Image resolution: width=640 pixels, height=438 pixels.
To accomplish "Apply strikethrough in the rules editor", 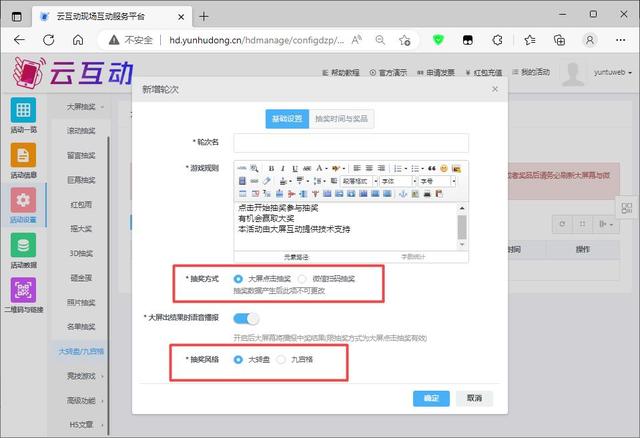I will tap(307, 168).
